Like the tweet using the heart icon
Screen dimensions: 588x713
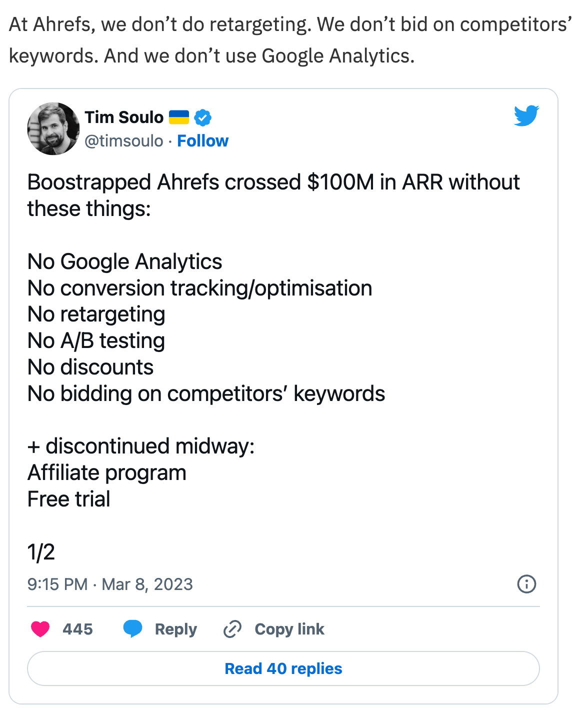pos(41,629)
